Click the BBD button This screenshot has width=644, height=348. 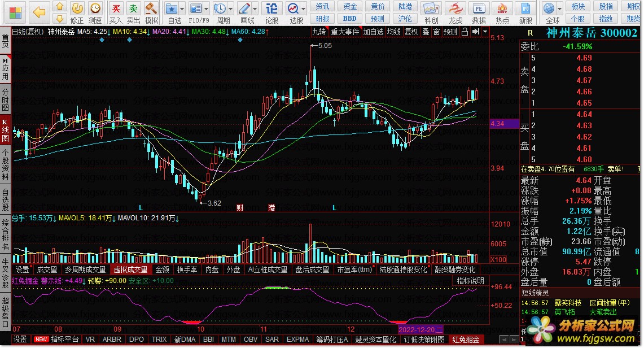(x=349, y=19)
